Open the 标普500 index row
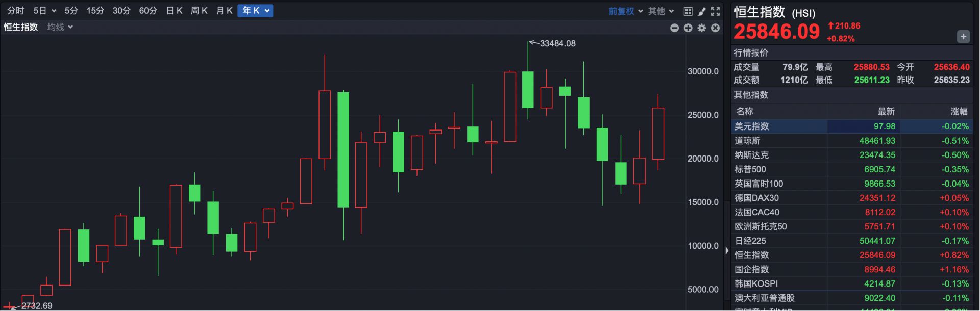Screen dimensions: 980x311 pyautogui.click(x=851, y=169)
